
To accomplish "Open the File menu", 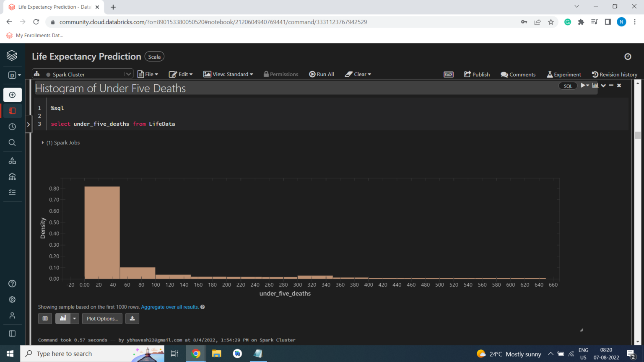I will coord(148,74).
